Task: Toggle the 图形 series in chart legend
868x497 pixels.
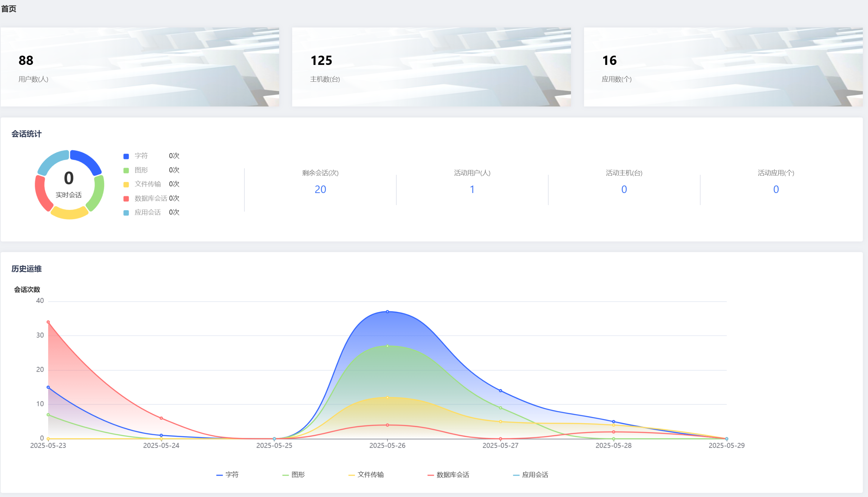Action: coord(294,475)
